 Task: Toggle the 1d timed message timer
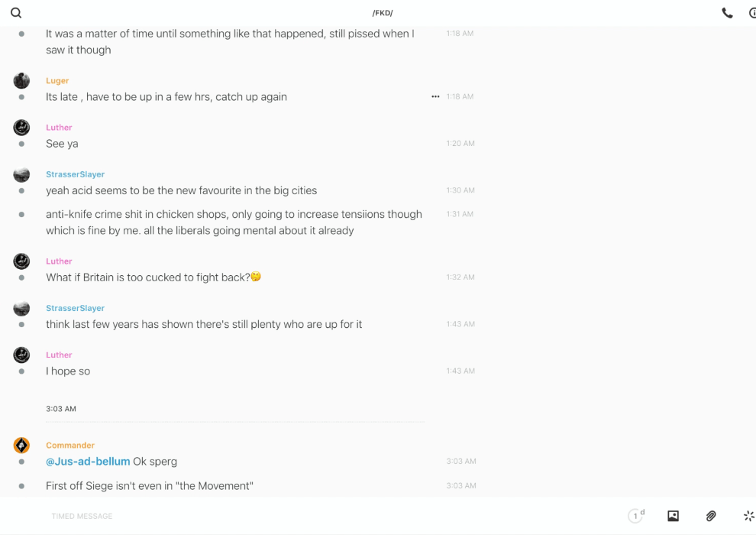[636, 516]
